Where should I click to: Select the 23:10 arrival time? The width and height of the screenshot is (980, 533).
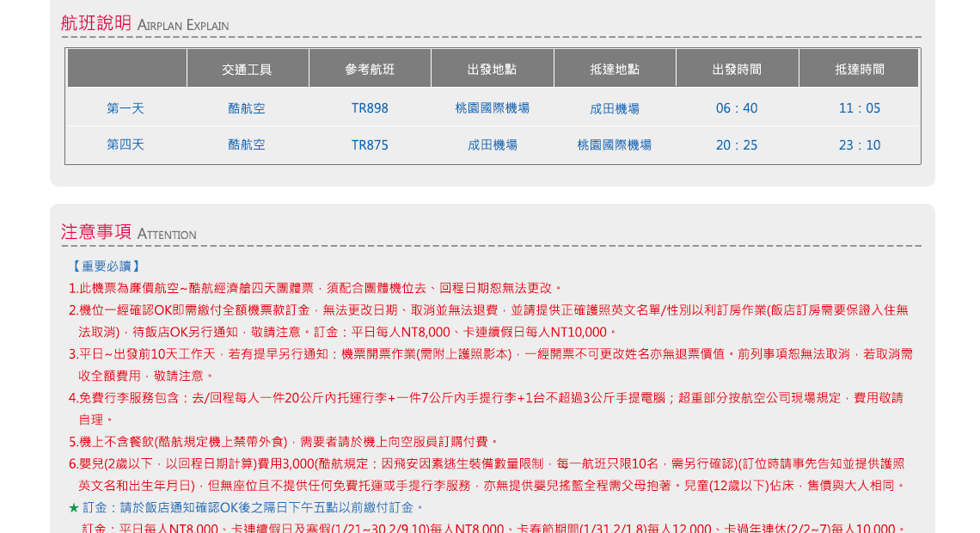coord(859,145)
